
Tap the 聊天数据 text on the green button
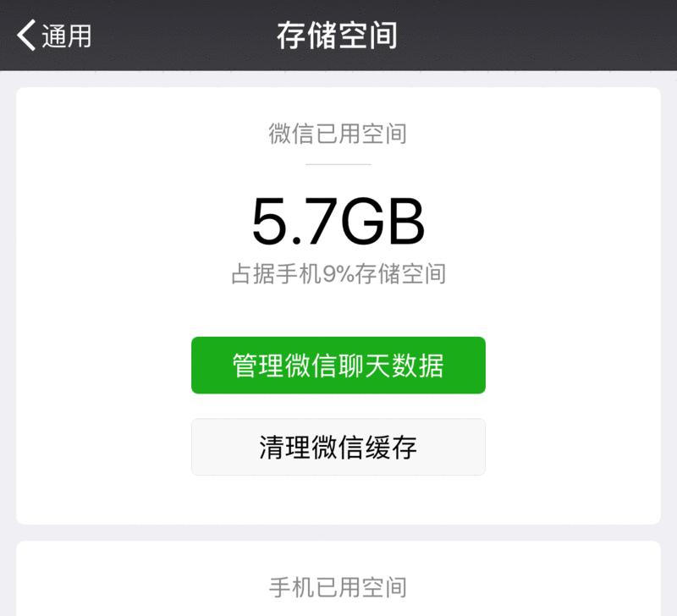tap(391, 366)
